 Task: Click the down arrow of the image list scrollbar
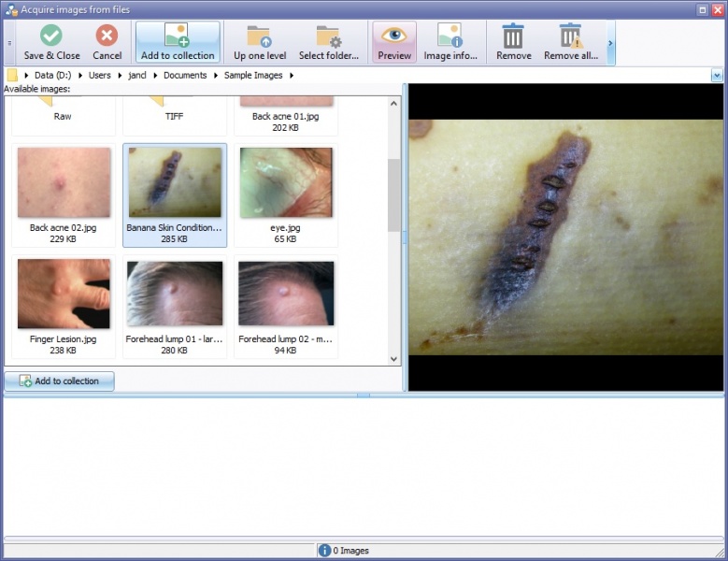(393, 359)
